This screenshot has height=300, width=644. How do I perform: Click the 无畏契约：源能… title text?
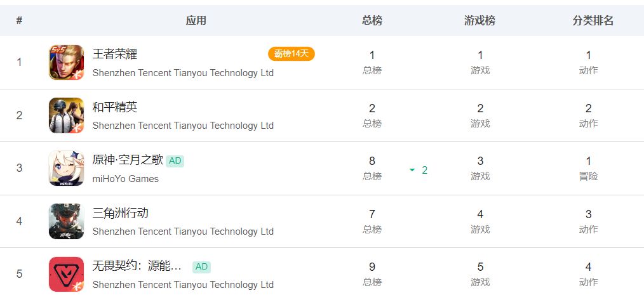pos(137,266)
